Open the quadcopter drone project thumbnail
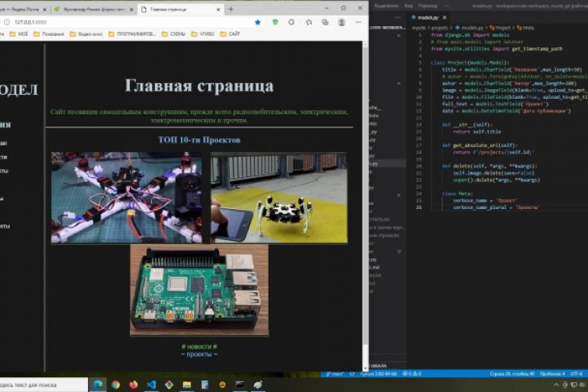Viewport: 588px width, 392px height. tap(127, 198)
